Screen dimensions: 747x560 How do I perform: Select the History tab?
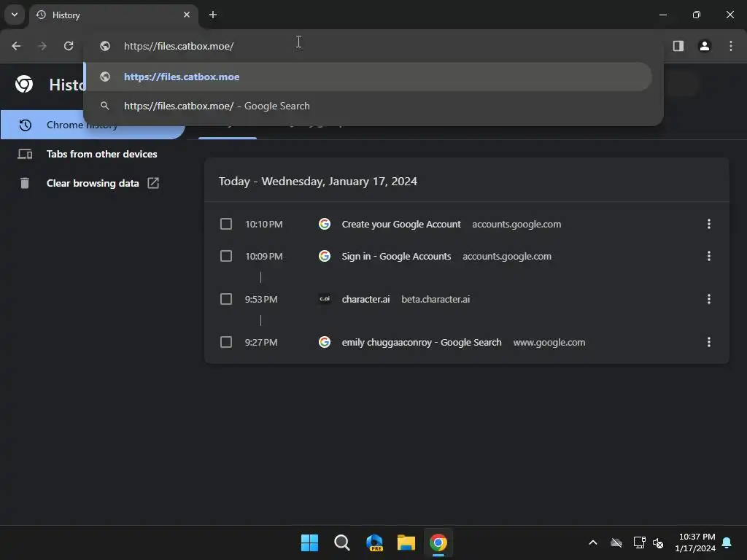click(x=113, y=15)
